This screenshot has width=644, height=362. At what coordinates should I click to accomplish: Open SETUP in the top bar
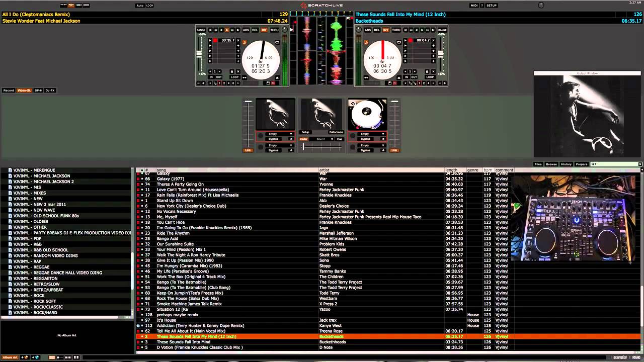(492, 6)
